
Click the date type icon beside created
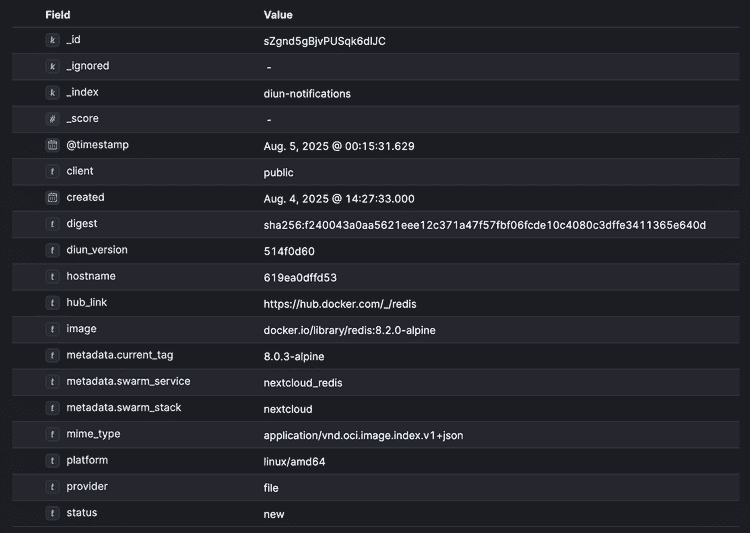pyautogui.click(x=52, y=198)
